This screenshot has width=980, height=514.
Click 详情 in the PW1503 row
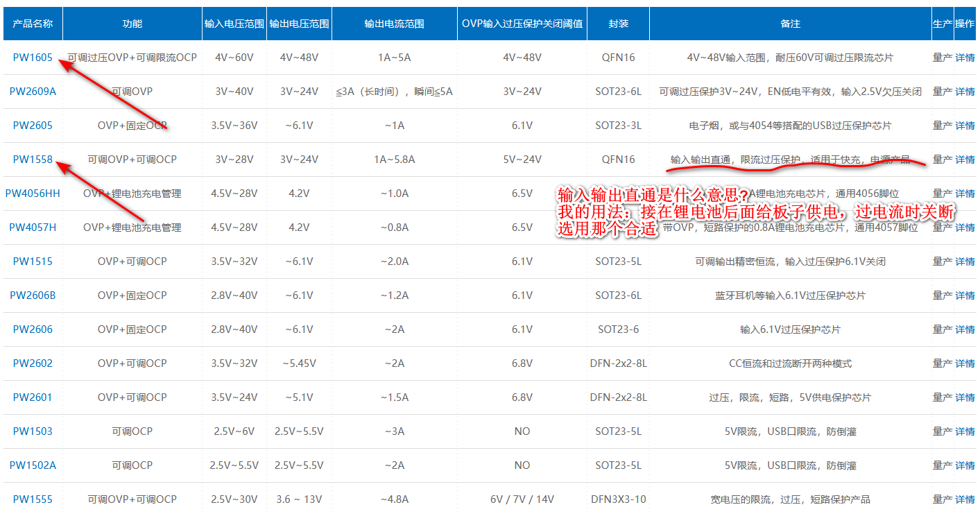(965, 431)
